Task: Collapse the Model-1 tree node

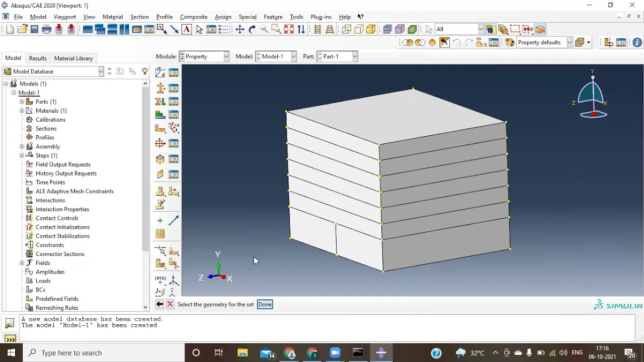Action: [14, 93]
